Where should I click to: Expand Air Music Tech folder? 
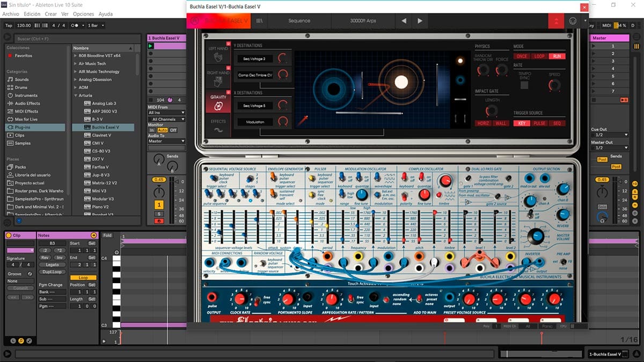pos(75,64)
